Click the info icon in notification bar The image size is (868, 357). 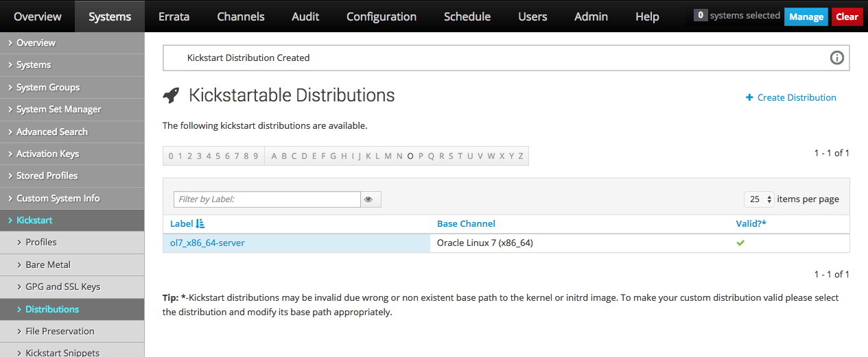(836, 58)
